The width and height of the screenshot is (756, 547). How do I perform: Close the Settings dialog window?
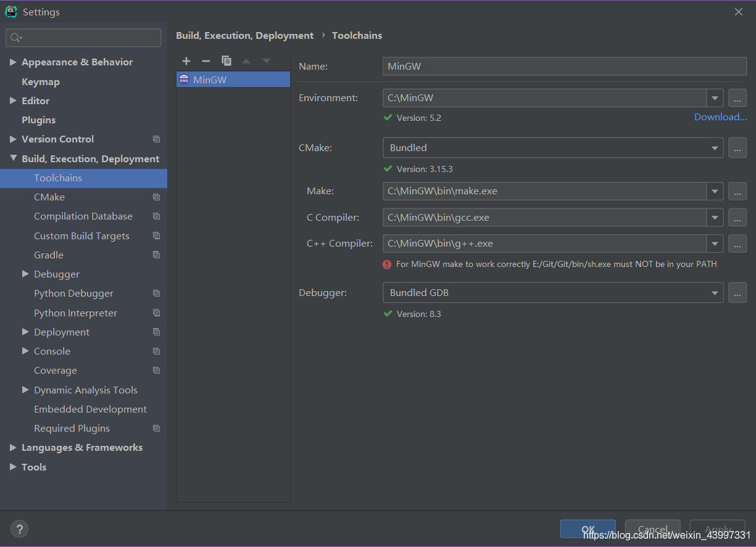click(739, 12)
